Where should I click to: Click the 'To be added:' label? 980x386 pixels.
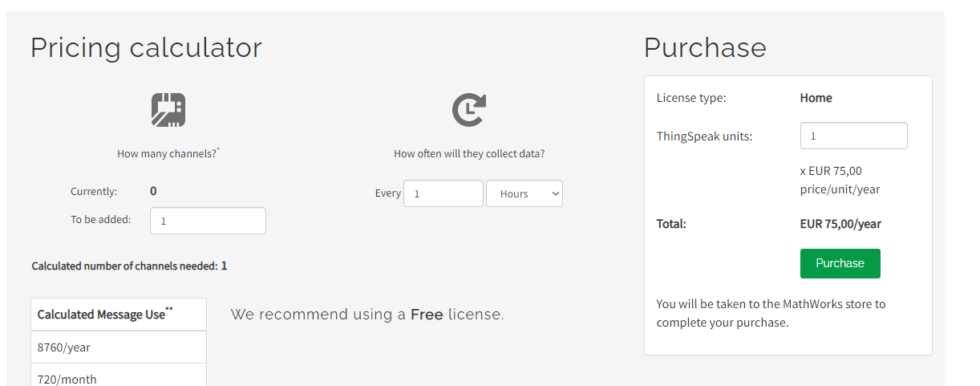coord(101,219)
